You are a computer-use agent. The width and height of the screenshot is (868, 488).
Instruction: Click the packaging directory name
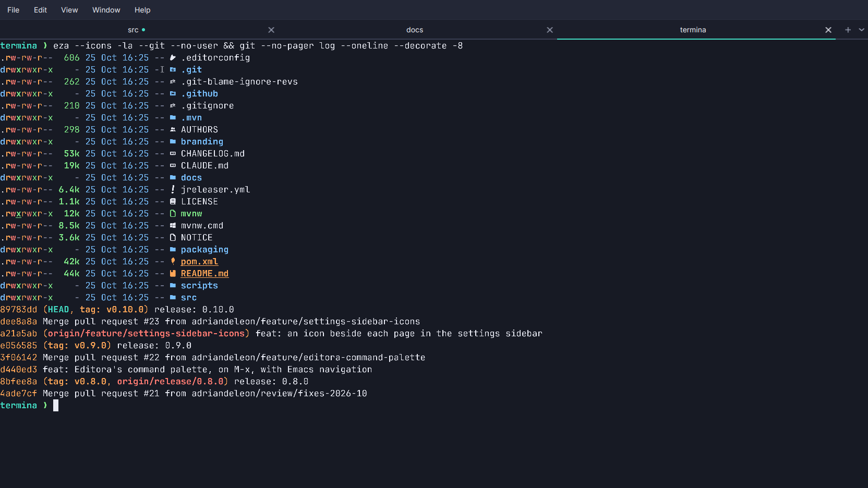point(204,250)
